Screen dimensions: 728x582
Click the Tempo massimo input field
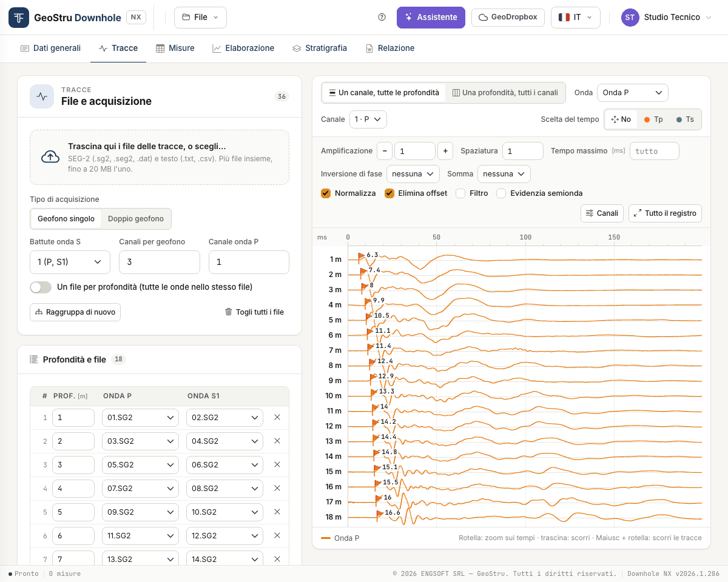point(655,151)
